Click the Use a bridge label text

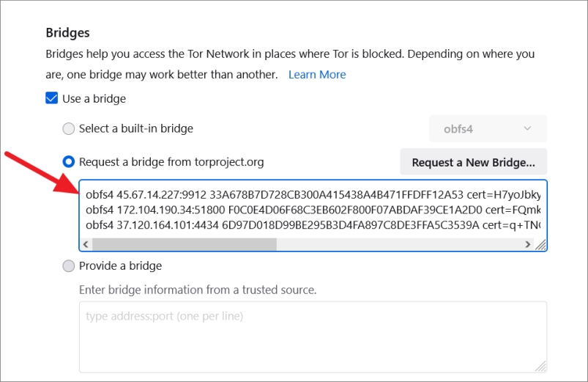94,98
